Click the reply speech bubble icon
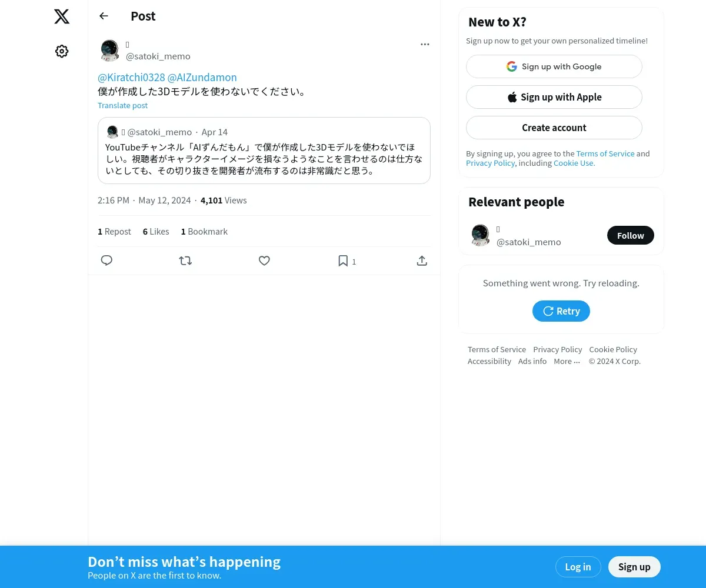The image size is (706, 588). [106, 260]
